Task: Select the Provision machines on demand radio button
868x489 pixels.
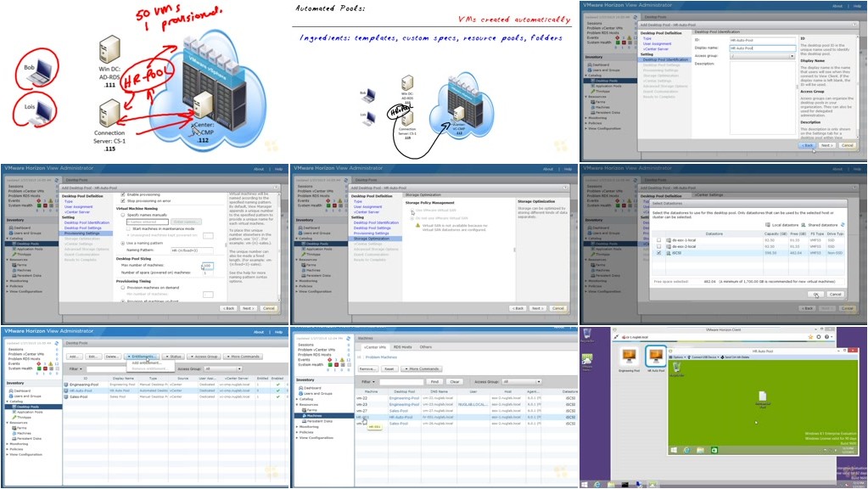Action: click(123, 288)
